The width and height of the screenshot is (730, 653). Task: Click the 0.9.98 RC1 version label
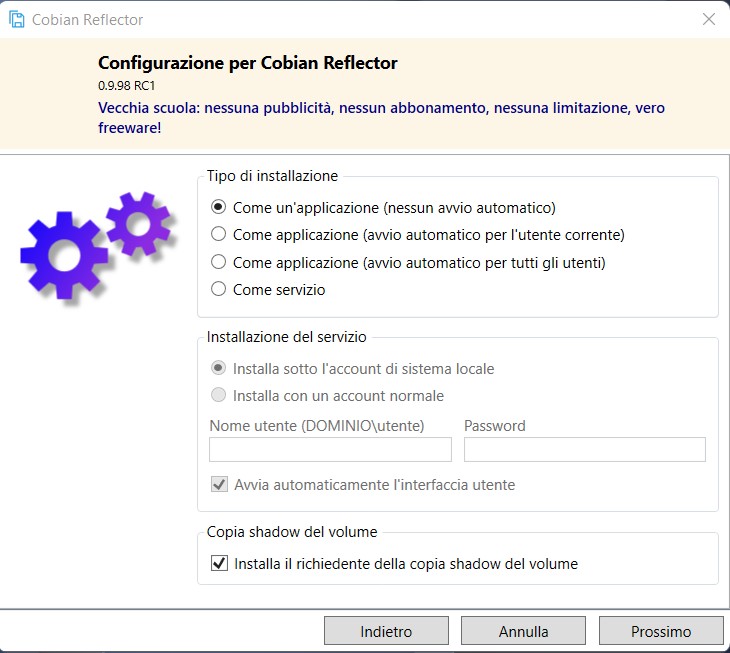click(x=127, y=86)
